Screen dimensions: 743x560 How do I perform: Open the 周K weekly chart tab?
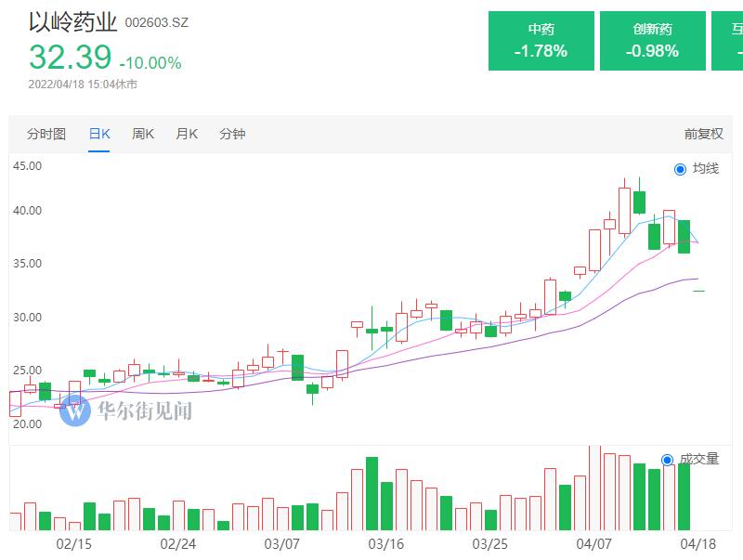(x=143, y=134)
